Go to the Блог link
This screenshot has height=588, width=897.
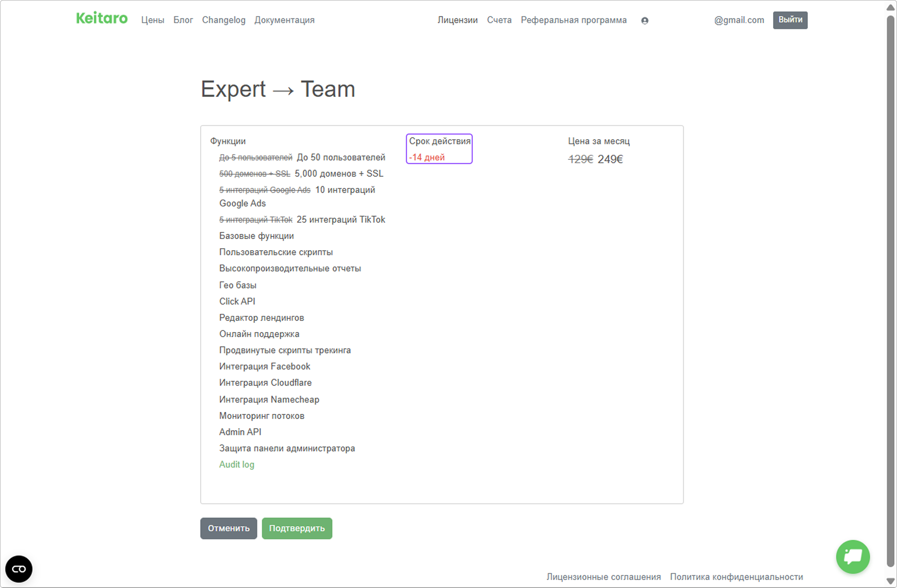coord(183,20)
